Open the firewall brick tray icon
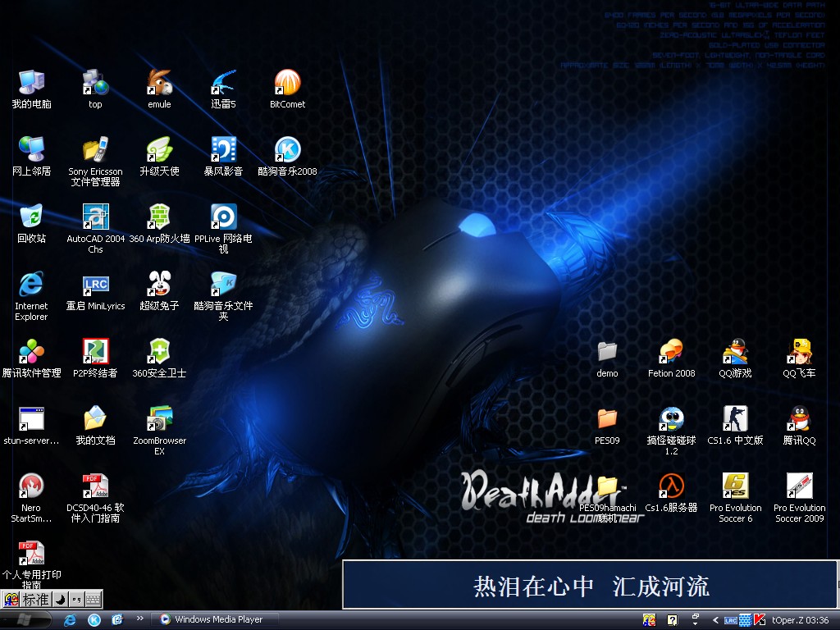840x630 pixels. point(745,620)
